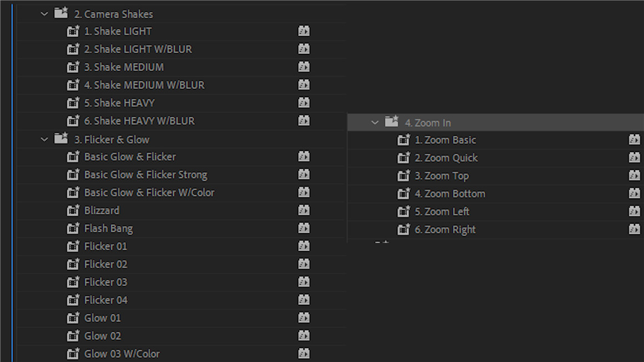This screenshot has height=362, width=644.
Task: Select the 4. Zoom Bottom preset name
Action: (450, 194)
